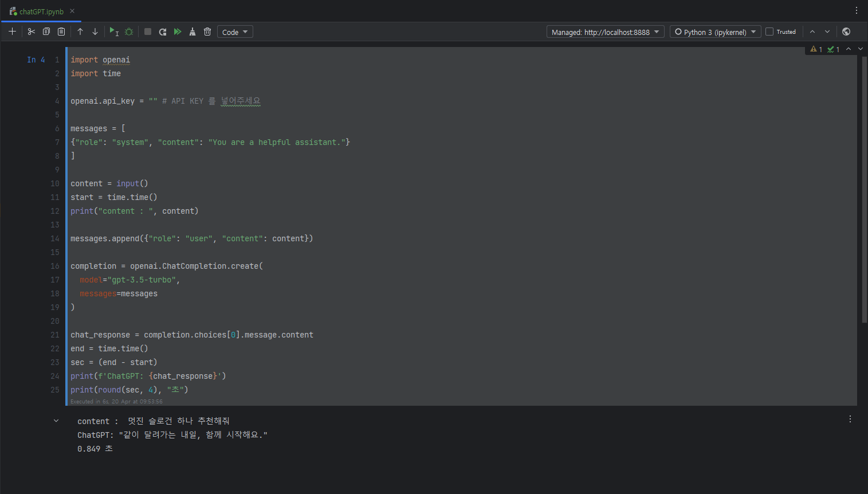Click the 'sec = (end - start)' line

click(114, 362)
